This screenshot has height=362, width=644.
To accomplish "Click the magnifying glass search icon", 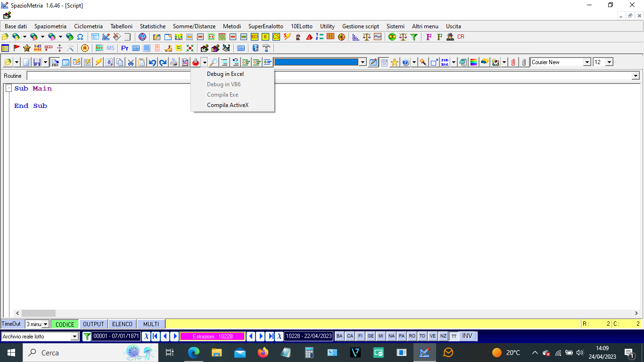I will tap(214, 62).
